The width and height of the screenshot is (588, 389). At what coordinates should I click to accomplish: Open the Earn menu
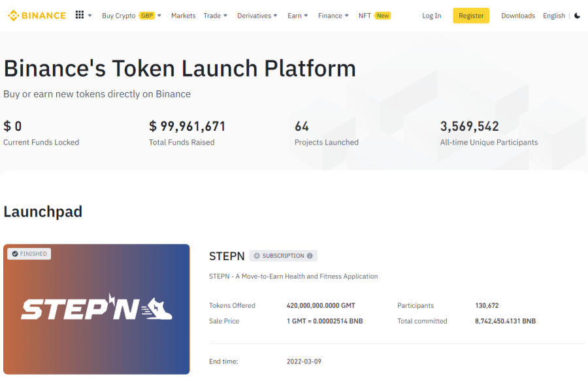pyautogui.click(x=295, y=16)
